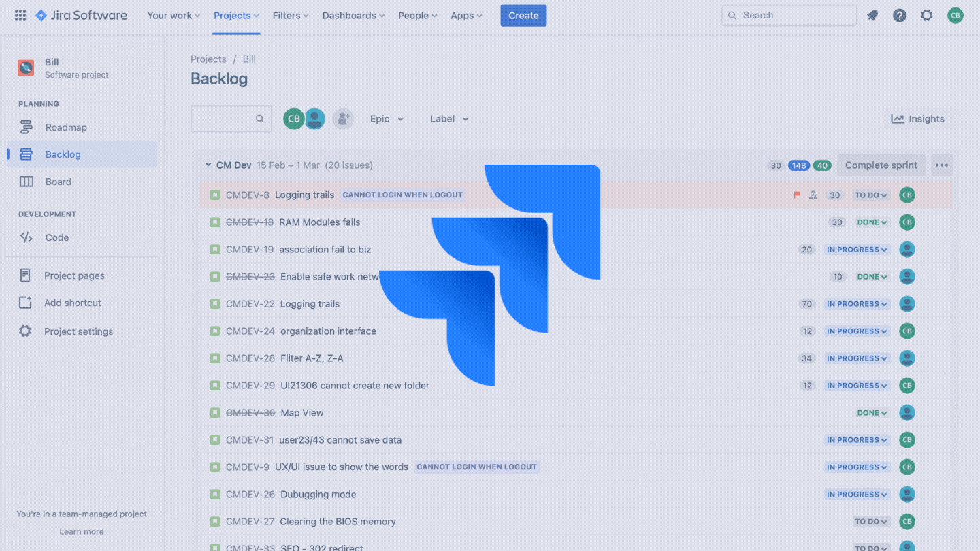Click the add people icon

click(343, 118)
